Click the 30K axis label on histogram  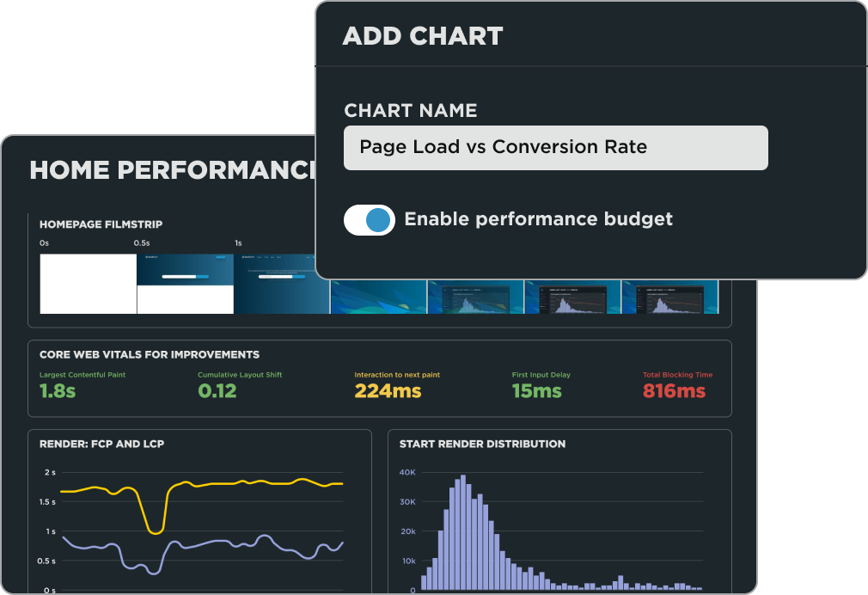[x=407, y=501]
